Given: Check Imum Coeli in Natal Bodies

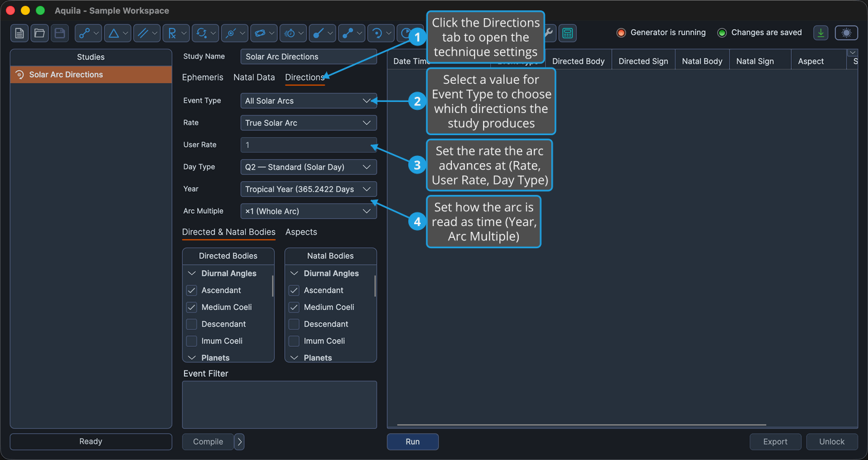Looking at the screenshot, I should click(294, 341).
